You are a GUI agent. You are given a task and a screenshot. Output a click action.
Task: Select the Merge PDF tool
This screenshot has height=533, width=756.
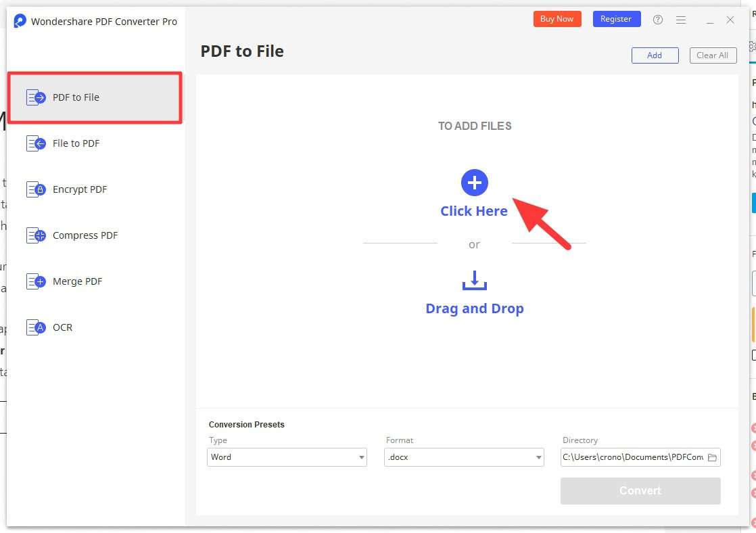77,281
